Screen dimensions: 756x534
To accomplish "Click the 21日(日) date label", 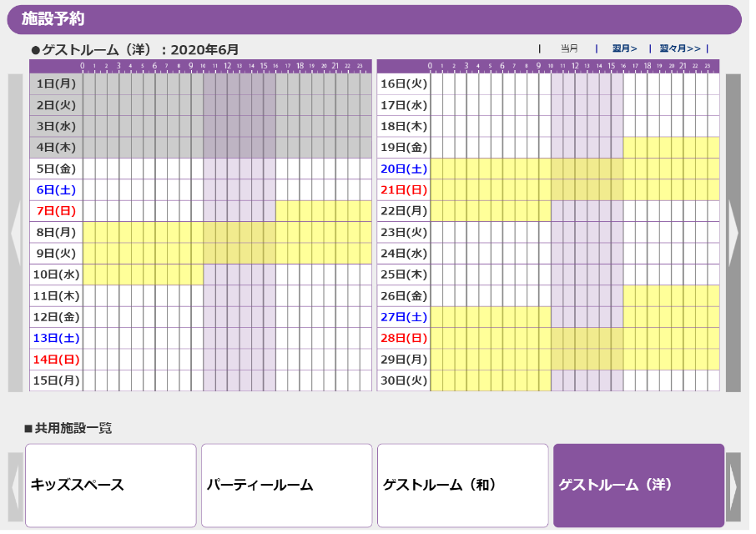I will pos(404,190).
